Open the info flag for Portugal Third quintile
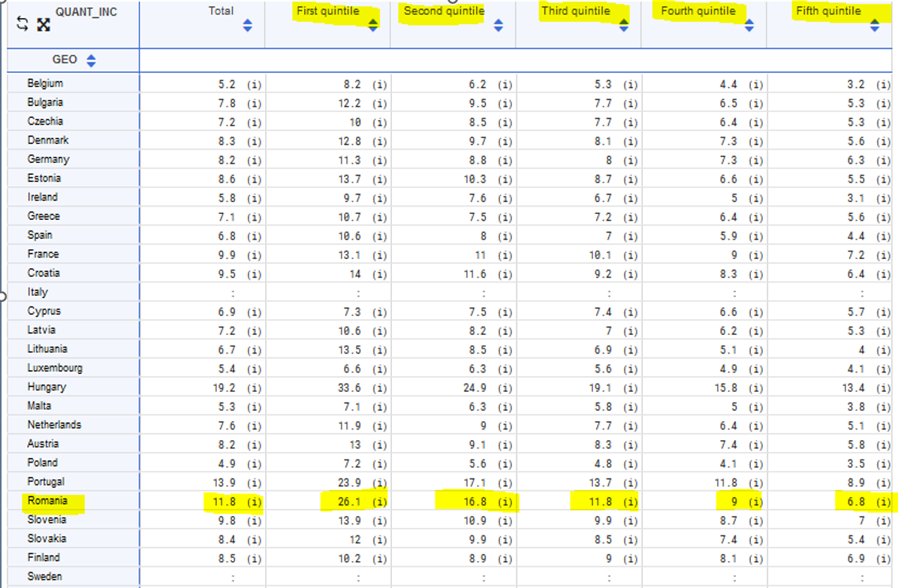The width and height of the screenshot is (898, 588). [631, 483]
